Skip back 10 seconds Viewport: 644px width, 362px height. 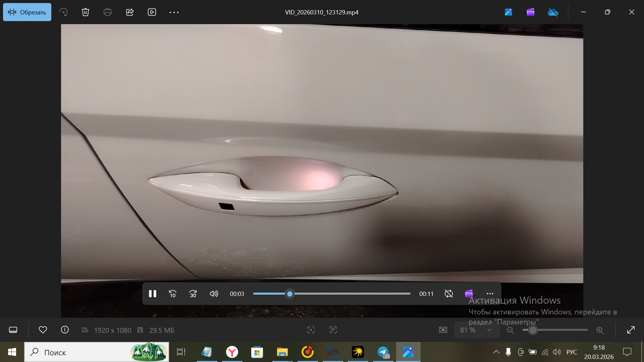pos(173,294)
